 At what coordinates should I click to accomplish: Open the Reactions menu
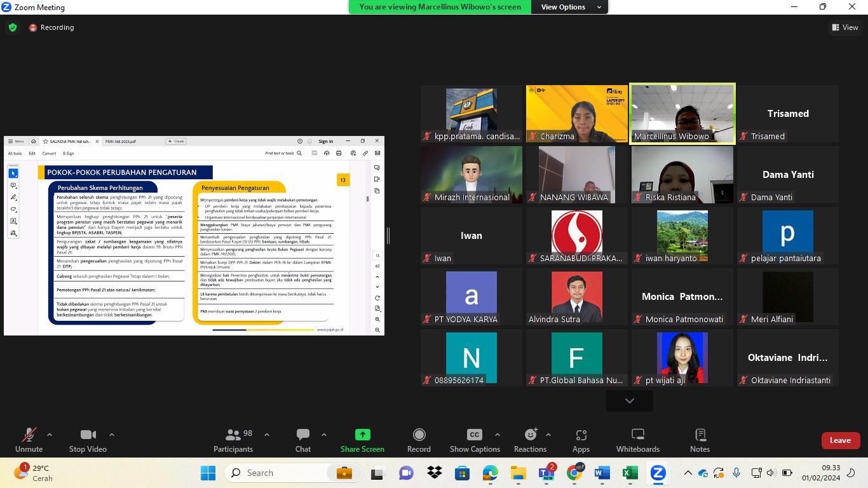[530, 440]
